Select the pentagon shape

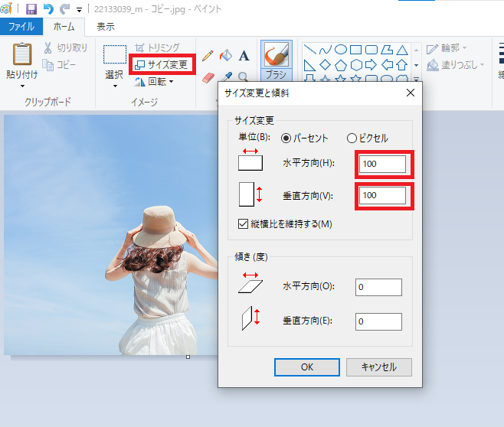click(341, 65)
